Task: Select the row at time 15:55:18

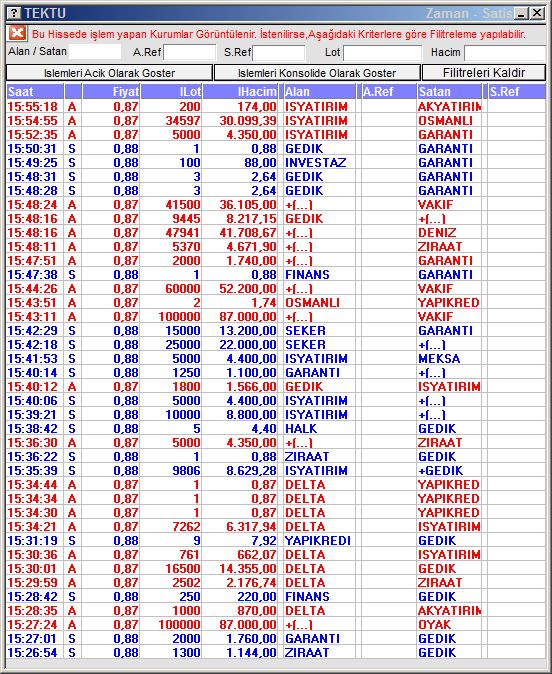Action: pos(276,107)
